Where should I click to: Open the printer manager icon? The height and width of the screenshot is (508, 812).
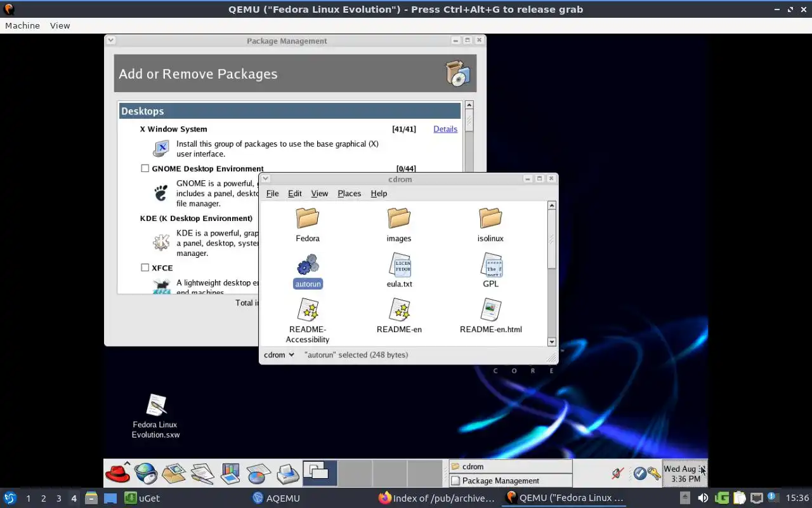[x=287, y=473]
